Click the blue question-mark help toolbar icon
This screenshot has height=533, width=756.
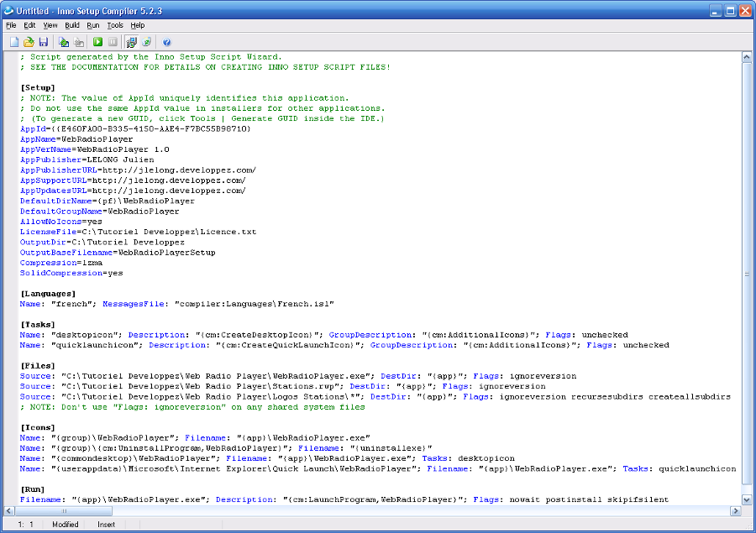[166, 42]
